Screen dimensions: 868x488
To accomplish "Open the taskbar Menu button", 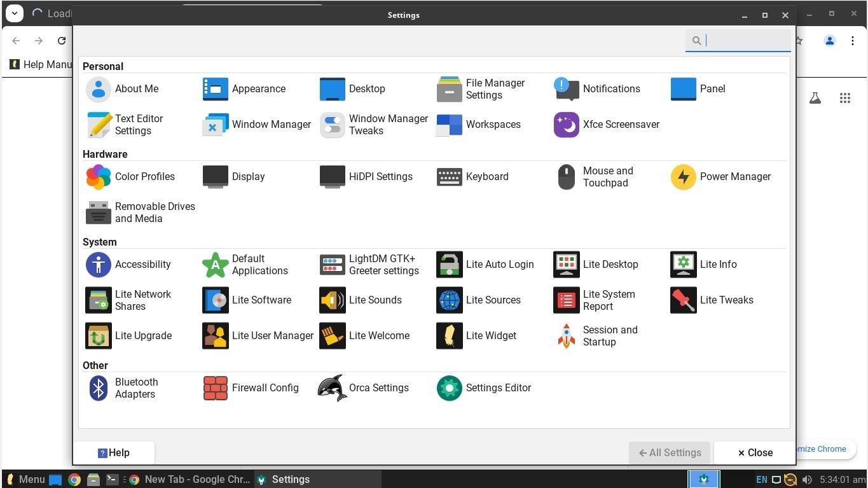I will pyautogui.click(x=25, y=480).
